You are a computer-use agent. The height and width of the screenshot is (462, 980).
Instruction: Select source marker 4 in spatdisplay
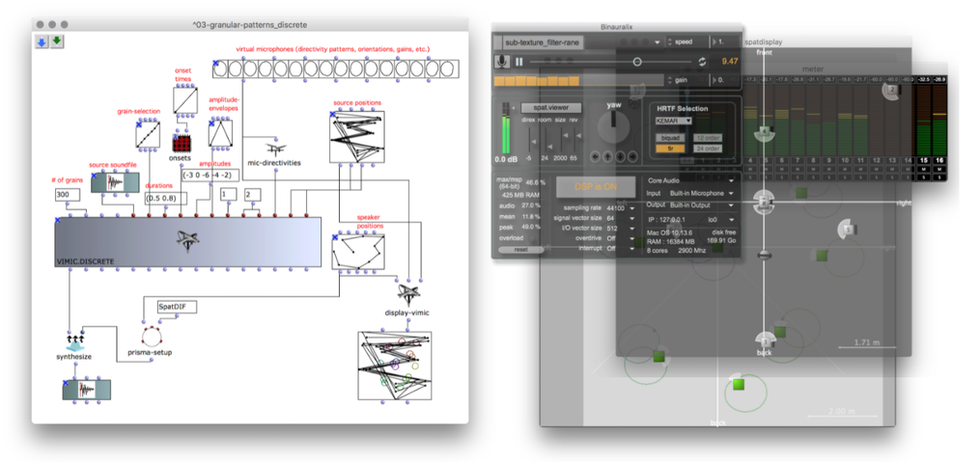click(765, 132)
